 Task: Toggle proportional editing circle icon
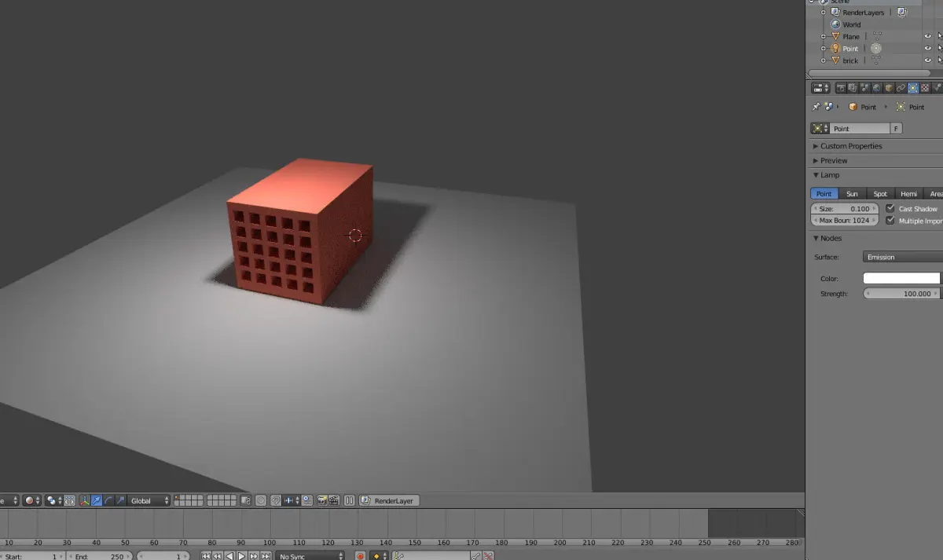pos(261,500)
